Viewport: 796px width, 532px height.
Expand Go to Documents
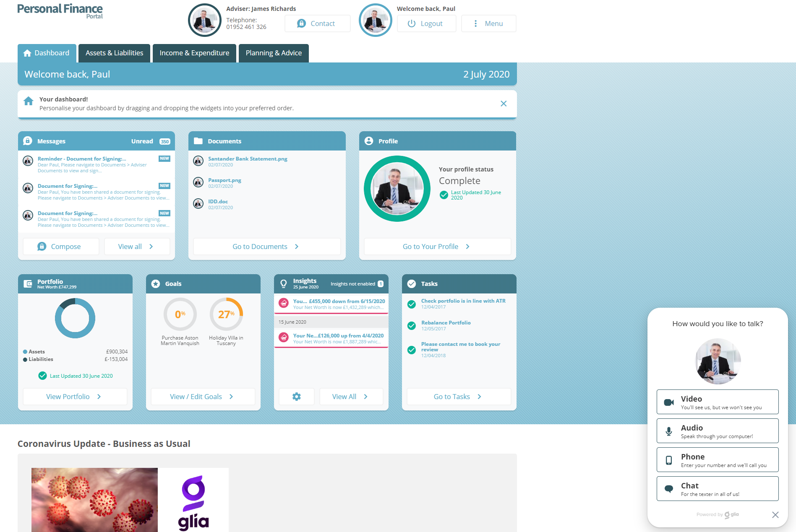(x=266, y=247)
